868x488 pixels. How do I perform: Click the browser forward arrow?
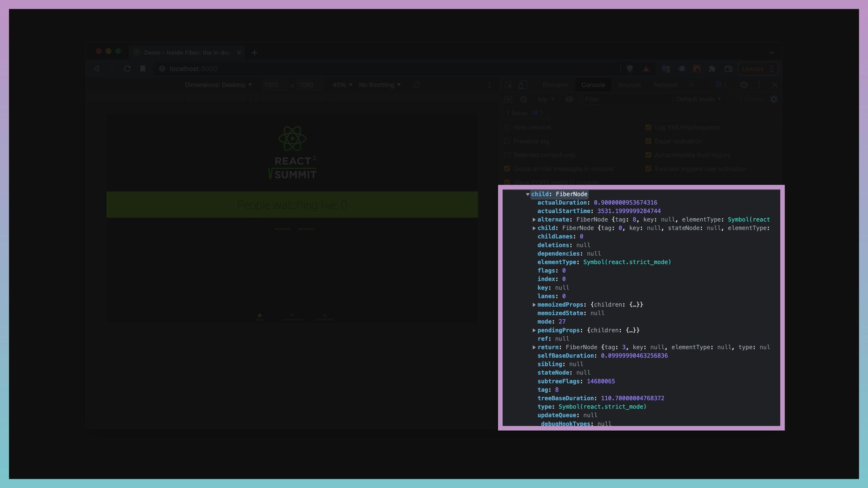[111, 69]
